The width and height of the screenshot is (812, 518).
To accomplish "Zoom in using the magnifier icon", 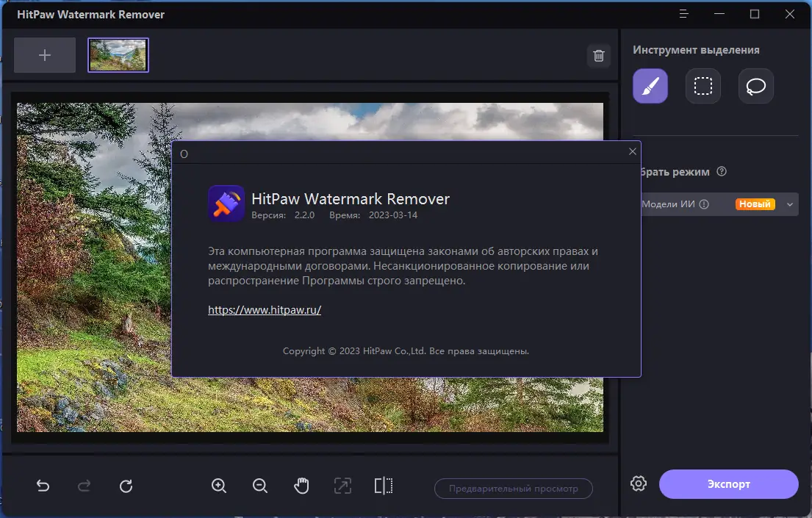I will coord(218,486).
